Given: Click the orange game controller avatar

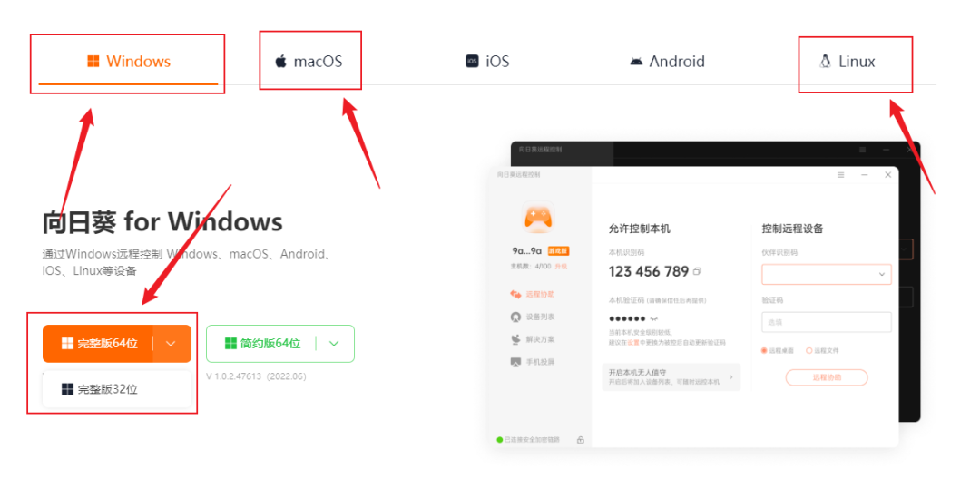Looking at the screenshot, I should [x=538, y=218].
